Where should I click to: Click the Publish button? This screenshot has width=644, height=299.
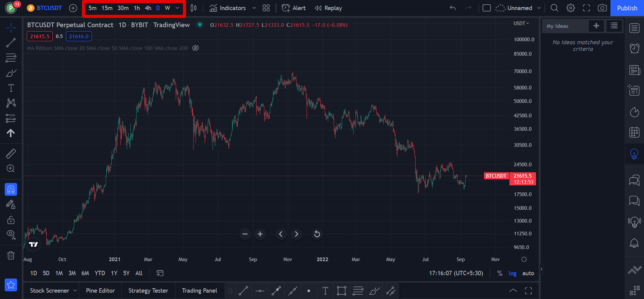[627, 8]
